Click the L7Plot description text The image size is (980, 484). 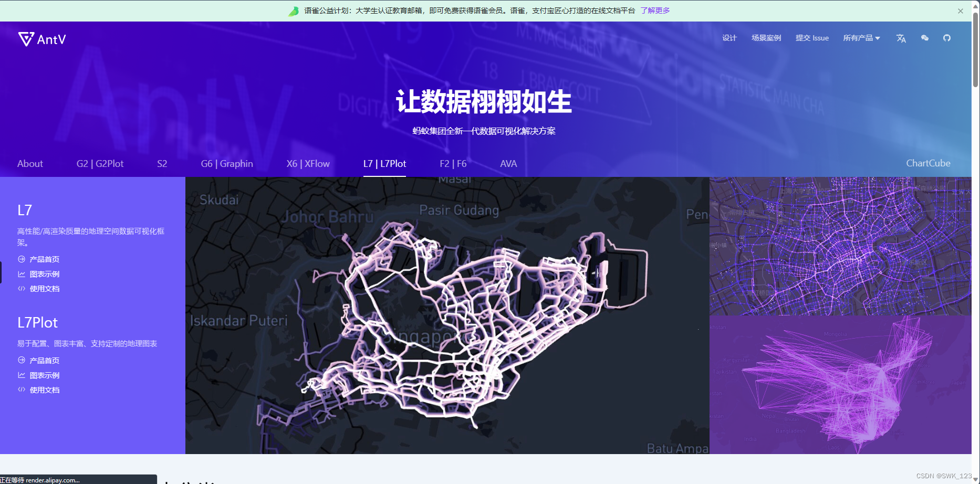(87, 344)
